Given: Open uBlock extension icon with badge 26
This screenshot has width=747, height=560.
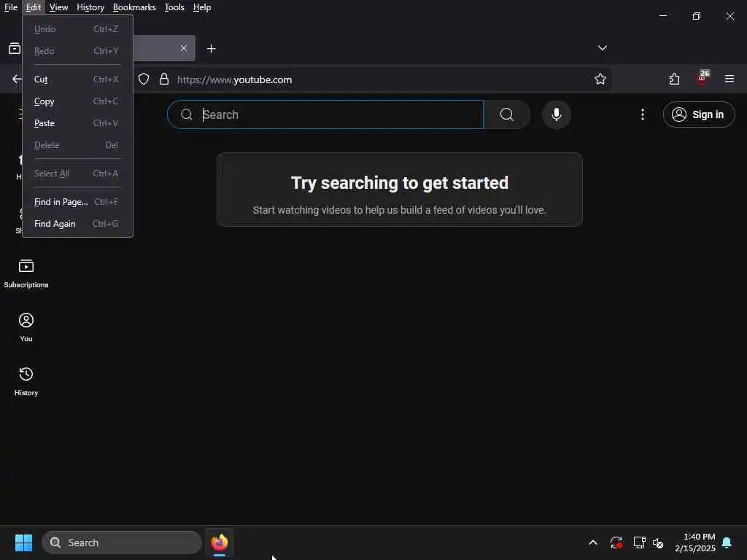Looking at the screenshot, I should click(703, 77).
